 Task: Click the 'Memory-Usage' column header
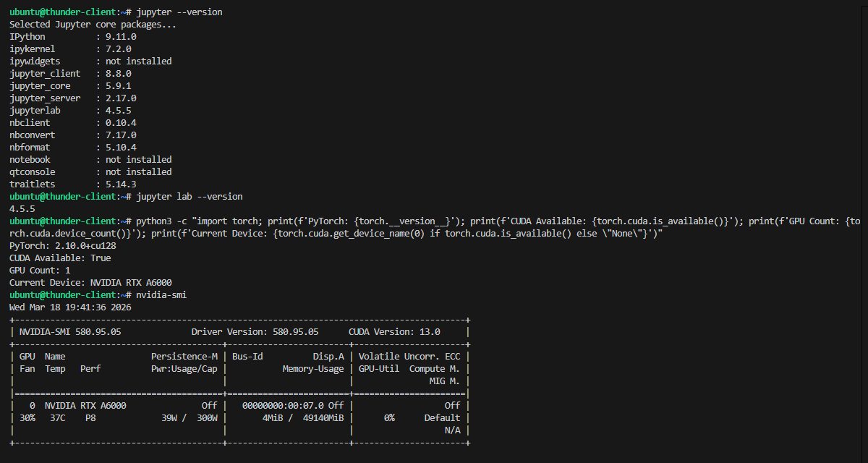coord(313,369)
